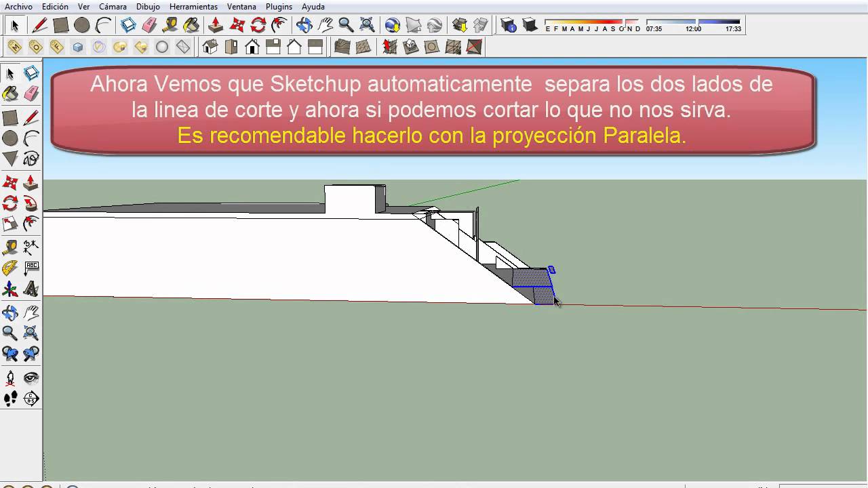Screen dimensions: 868x488
Task: Select Push/Pull tool in top toolbar
Action: (x=216, y=26)
